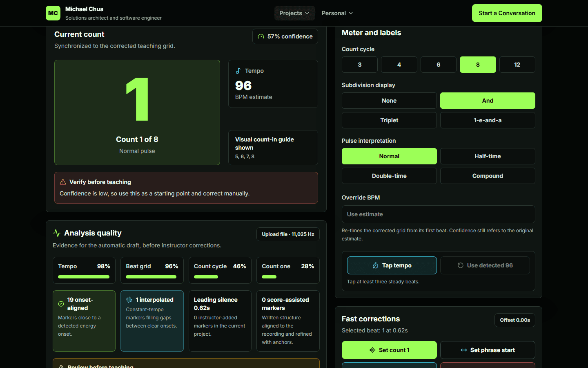Click the checkmark icon beside 19 onset-aligned
Image resolution: width=588 pixels, height=368 pixels.
[61, 304]
